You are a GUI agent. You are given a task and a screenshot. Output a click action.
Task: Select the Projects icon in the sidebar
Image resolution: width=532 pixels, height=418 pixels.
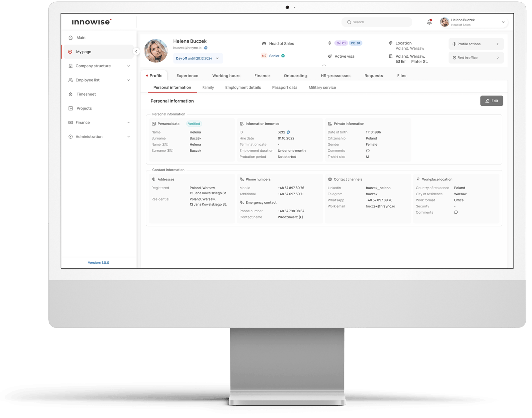pos(70,108)
